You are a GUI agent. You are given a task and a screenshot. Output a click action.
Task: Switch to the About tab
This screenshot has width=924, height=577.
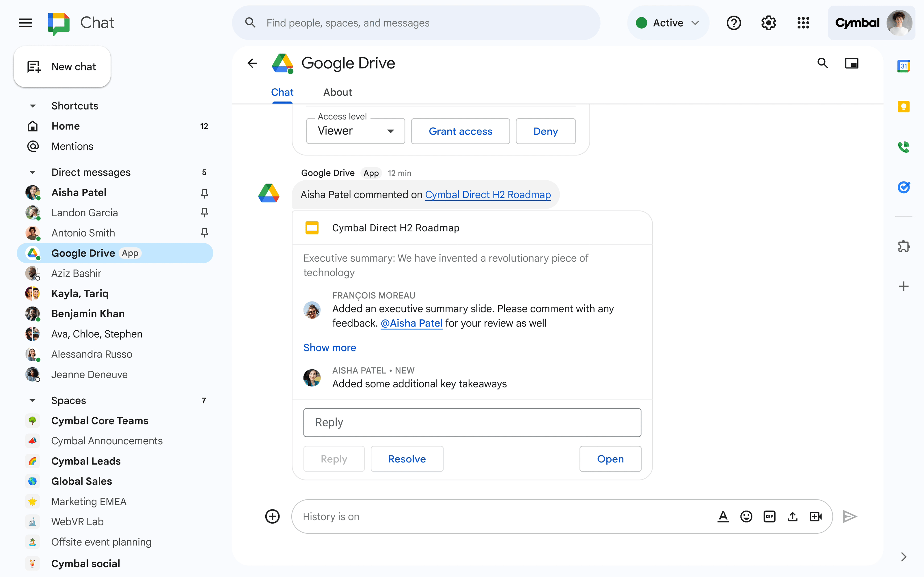tap(337, 92)
